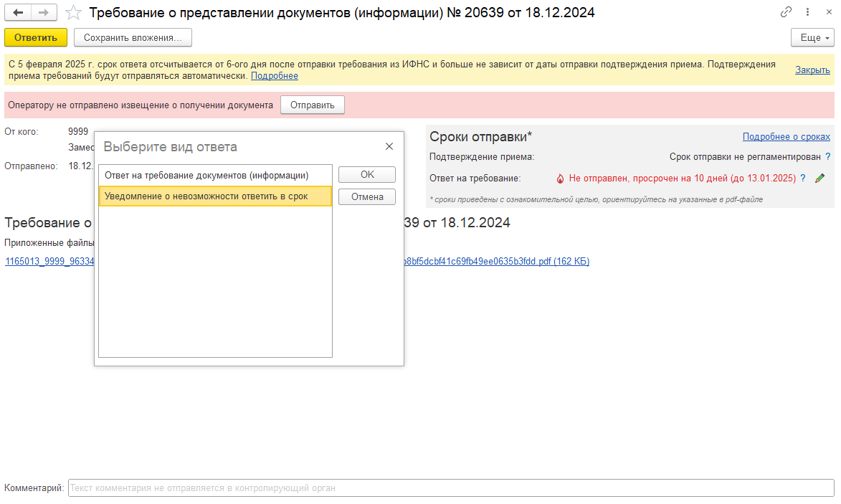This screenshot has width=841, height=504.
Task: Open Сохранить вложения...
Action: point(133,37)
